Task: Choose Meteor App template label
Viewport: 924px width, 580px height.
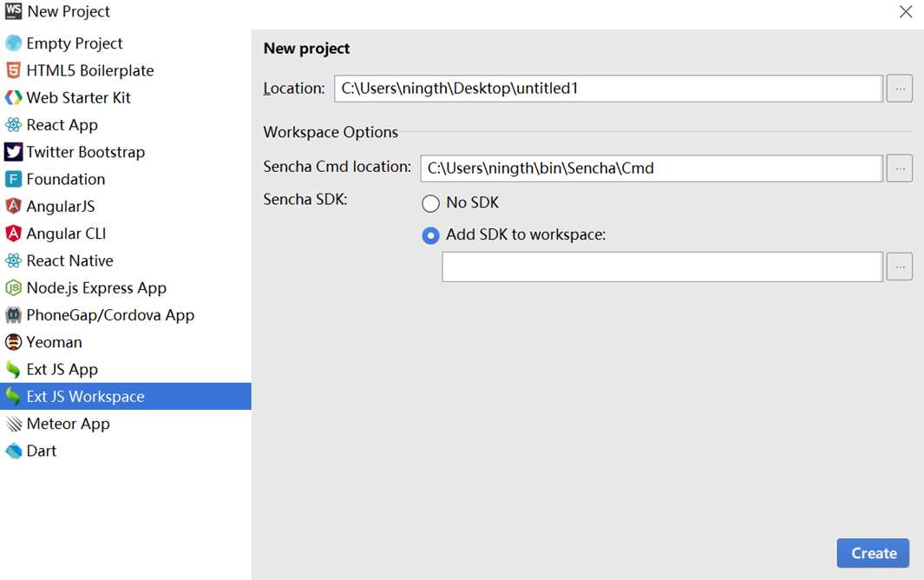Action: [68, 424]
